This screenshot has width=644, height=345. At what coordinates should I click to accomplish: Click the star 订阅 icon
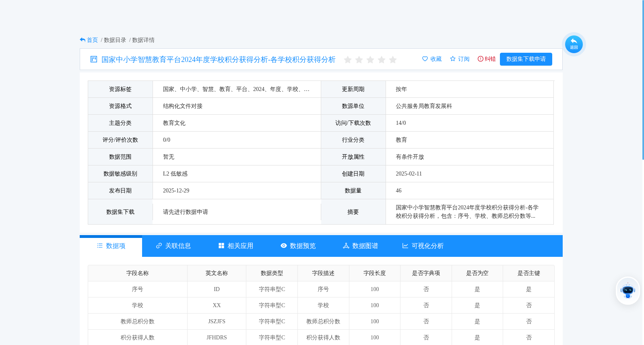[x=453, y=59]
